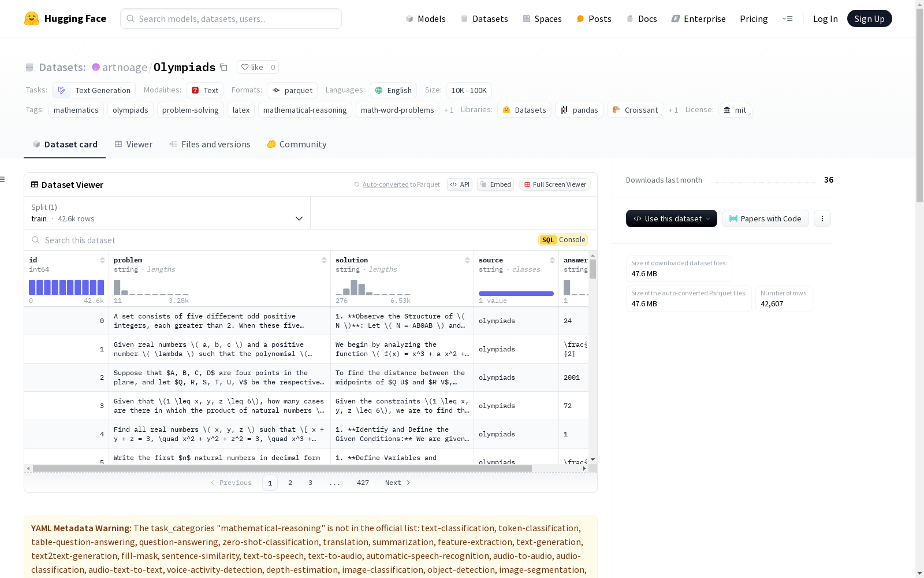Click the pandas library tag
The height and width of the screenshot is (578, 924).
coord(579,110)
